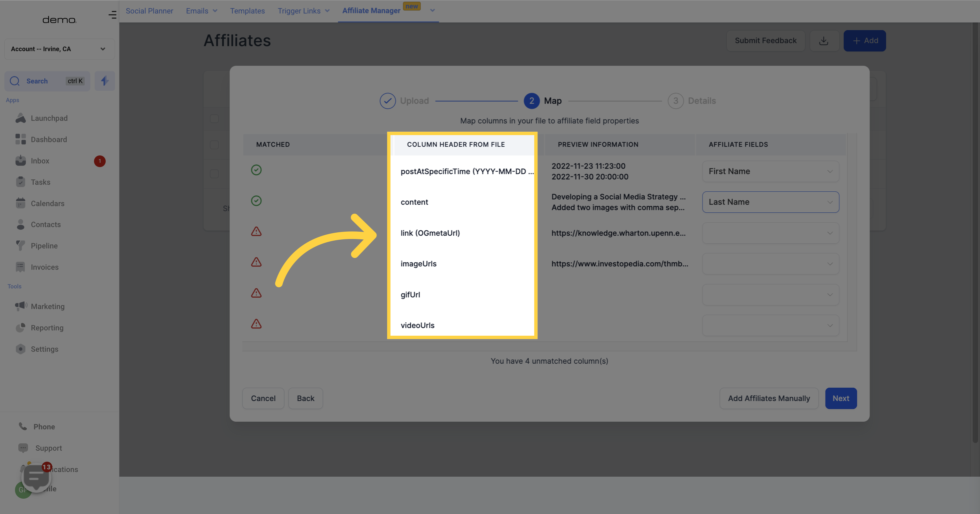Click the Upload step indicator circle
The width and height of the screenshot is (980, 514).
pos(387,100)
